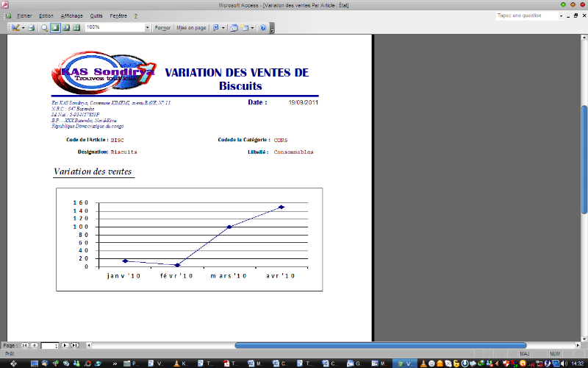Go to last page navigation button
588x368 pixels.
pyautogui.click(x=75, y=345)
